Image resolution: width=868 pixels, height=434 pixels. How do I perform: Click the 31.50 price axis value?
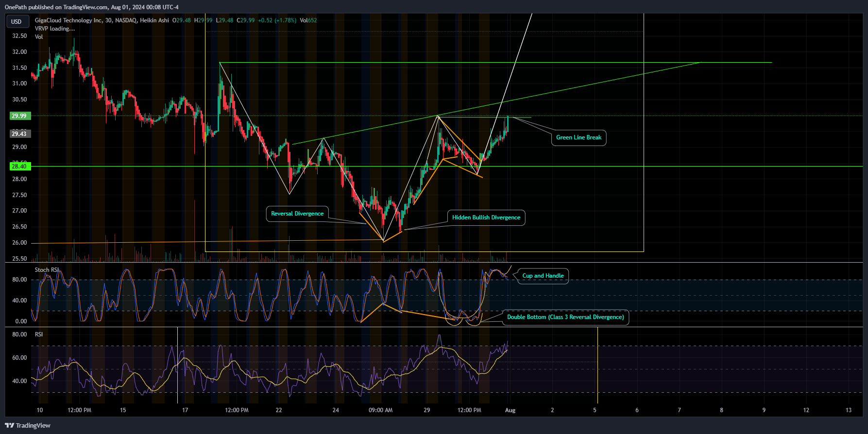point(19,68)
